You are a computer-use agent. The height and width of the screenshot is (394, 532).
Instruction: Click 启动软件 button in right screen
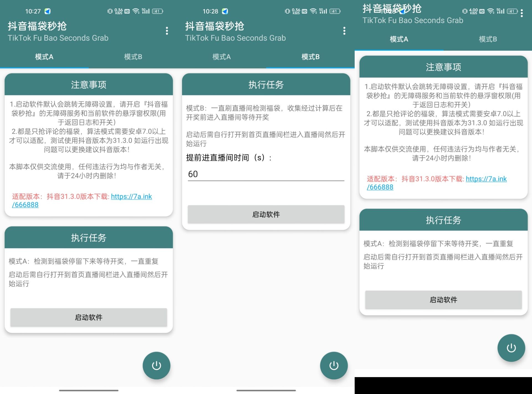coord(443,300)
